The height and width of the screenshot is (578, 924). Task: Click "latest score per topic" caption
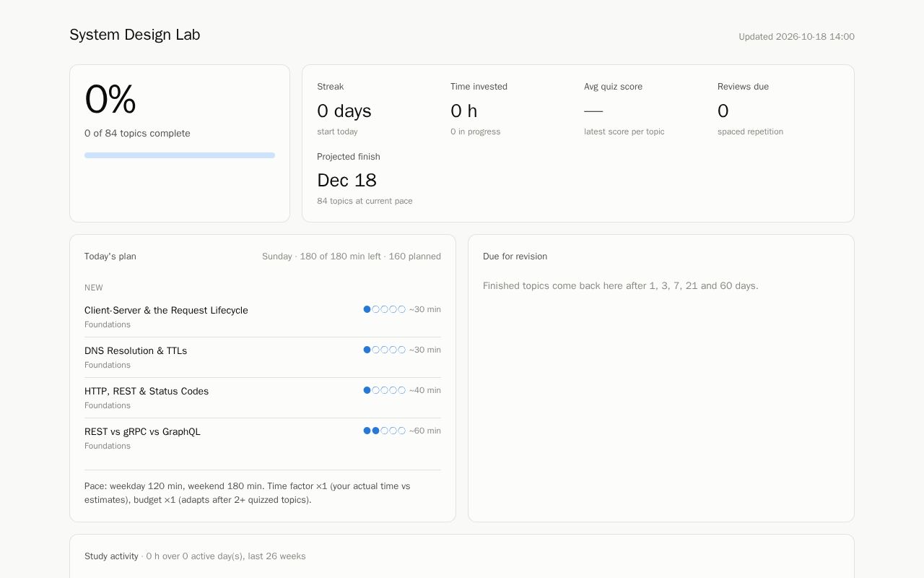624,131
